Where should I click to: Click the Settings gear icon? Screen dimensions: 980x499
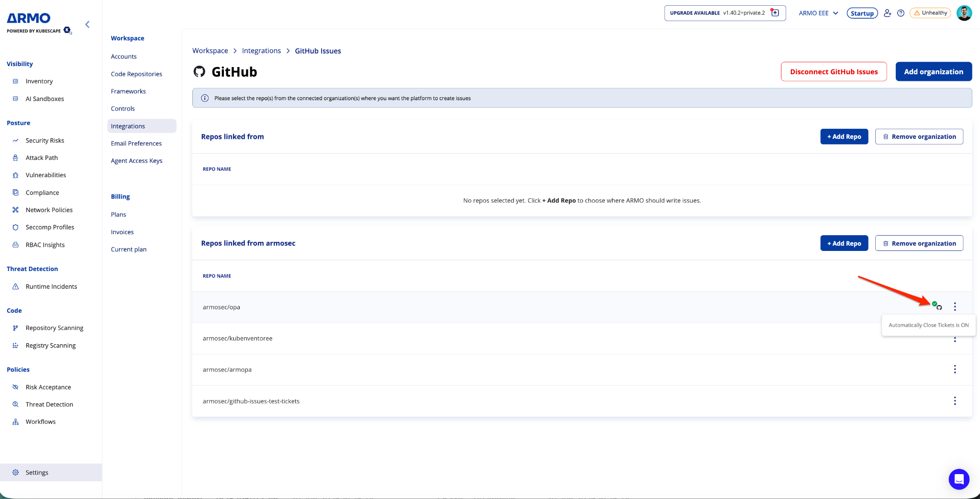tap(15, 472)
